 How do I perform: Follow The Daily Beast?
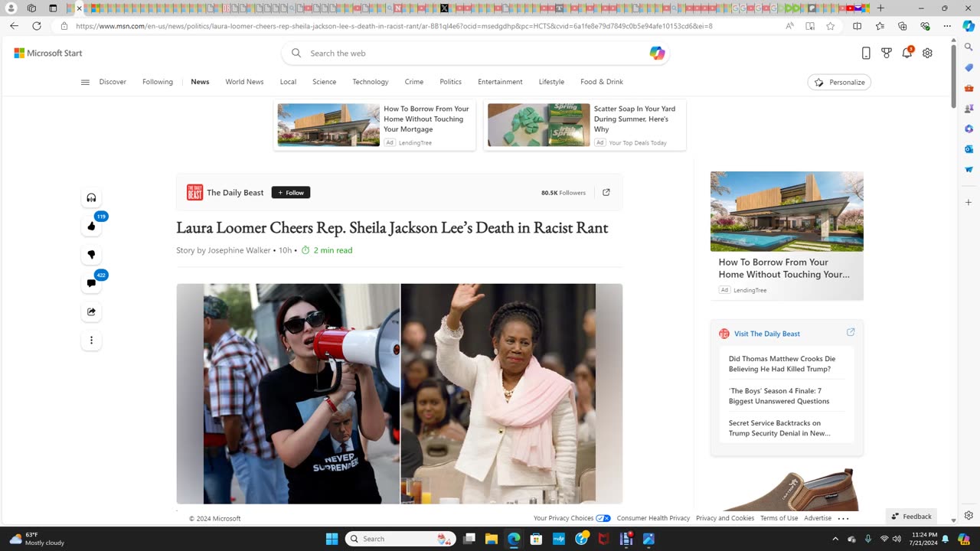coord(291,192)
